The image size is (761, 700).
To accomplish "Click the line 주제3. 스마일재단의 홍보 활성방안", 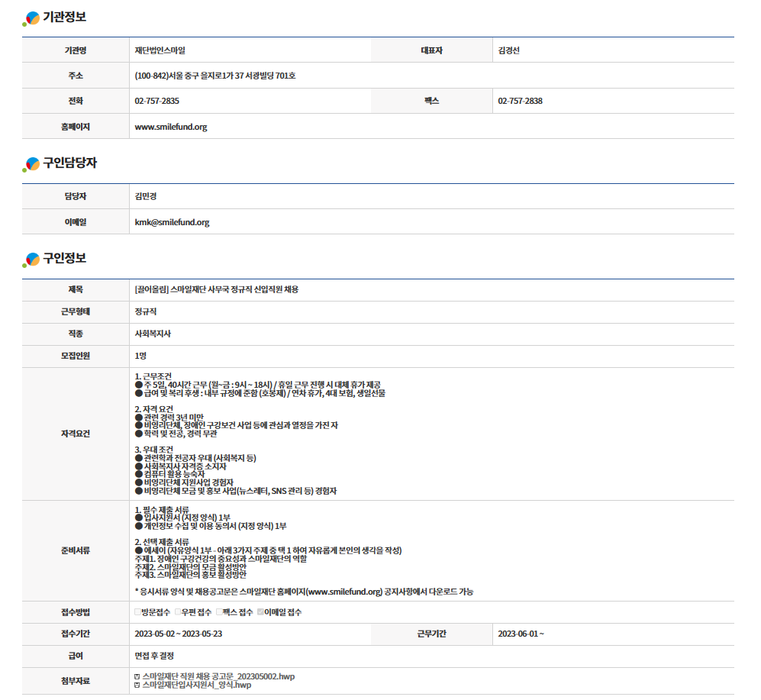I will tap(191, 575).
